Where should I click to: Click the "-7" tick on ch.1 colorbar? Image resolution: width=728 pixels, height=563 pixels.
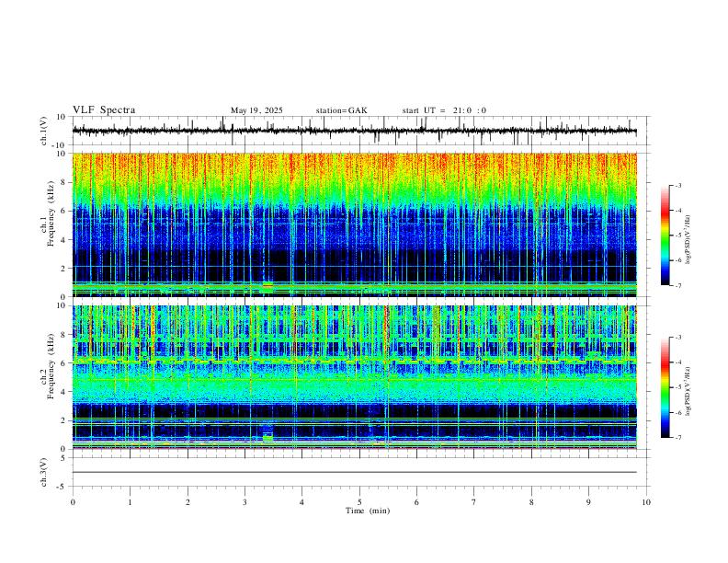[x=678, y=285]
